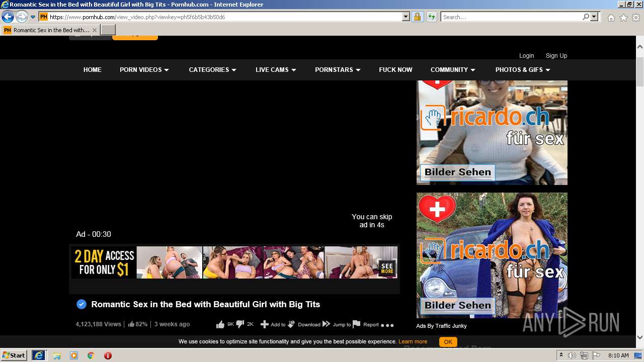Open the media player taskbar icon
The image size is (644, 362).
tap(74, 355)
